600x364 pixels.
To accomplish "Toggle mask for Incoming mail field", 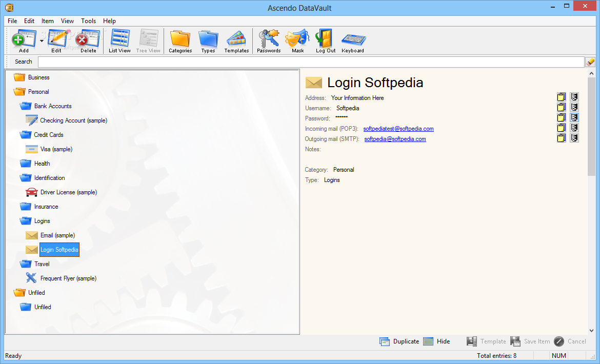I will [574, 128].
